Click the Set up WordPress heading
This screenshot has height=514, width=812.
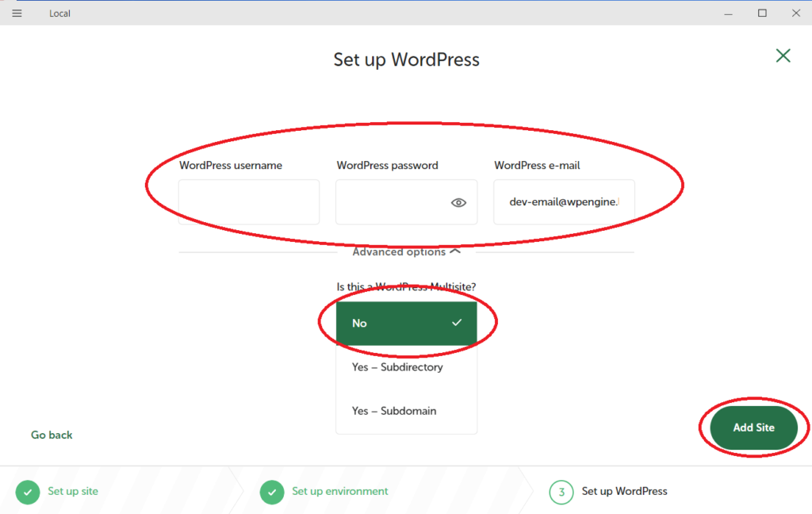click(407, 59)
